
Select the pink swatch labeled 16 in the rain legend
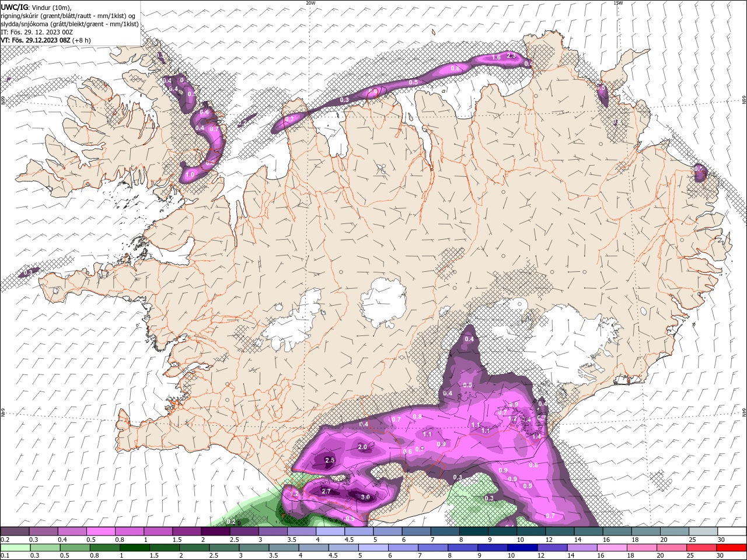point(612,547)
